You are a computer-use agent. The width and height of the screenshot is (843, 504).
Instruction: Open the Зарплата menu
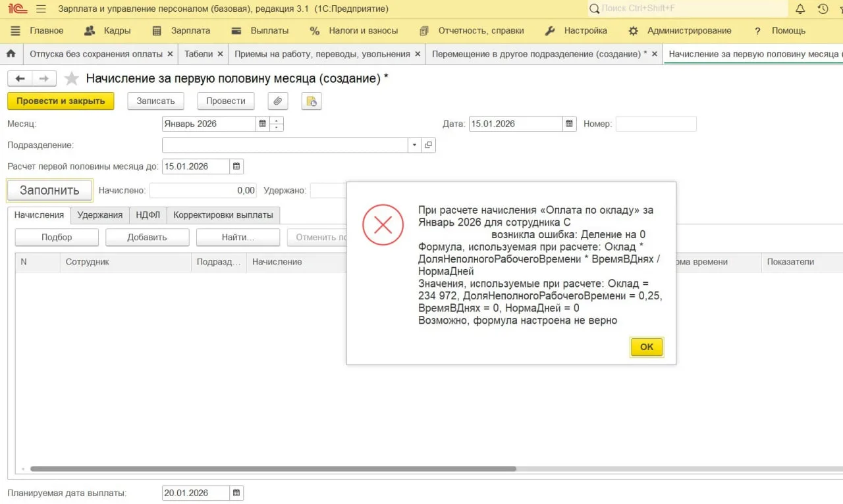tap(181, 30)
